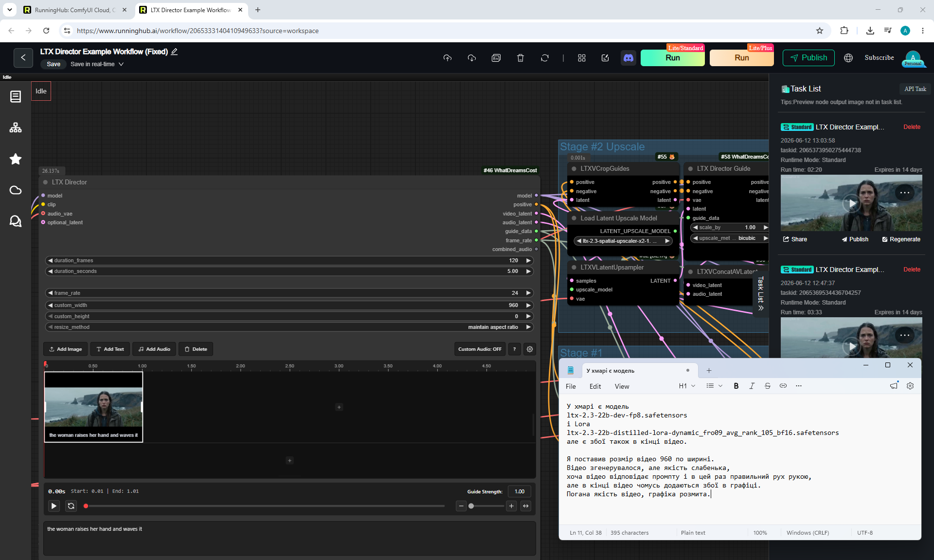The width and height of the screenshot is (934, 560).
Task: Open more formatting options in Notepad
Action: coord(798,386)
